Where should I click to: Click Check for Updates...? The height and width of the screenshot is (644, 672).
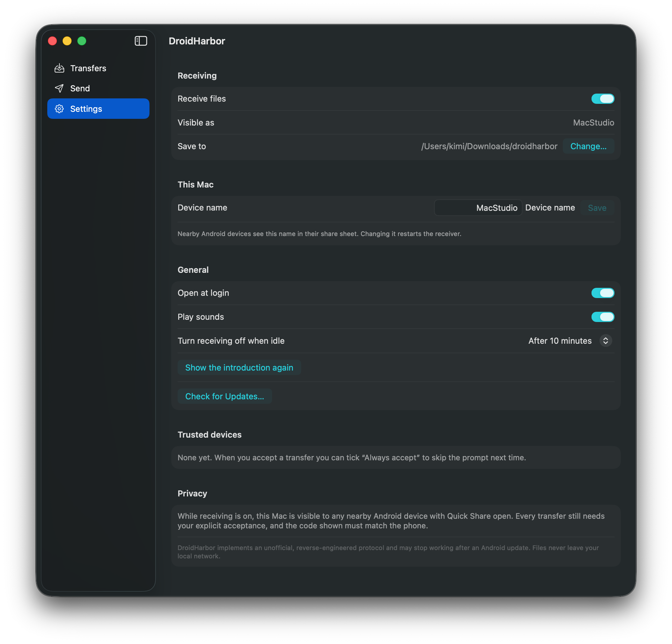click(225, 396)
